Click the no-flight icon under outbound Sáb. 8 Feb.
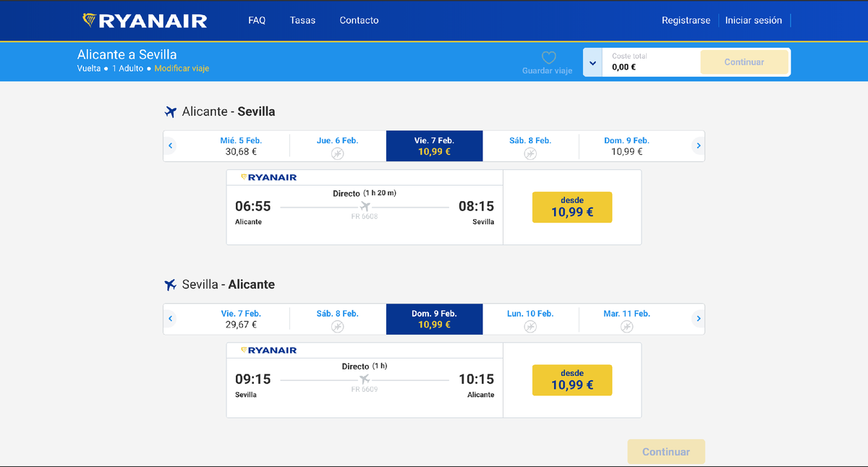Screen dimensions: 868x467 (530, 153)
